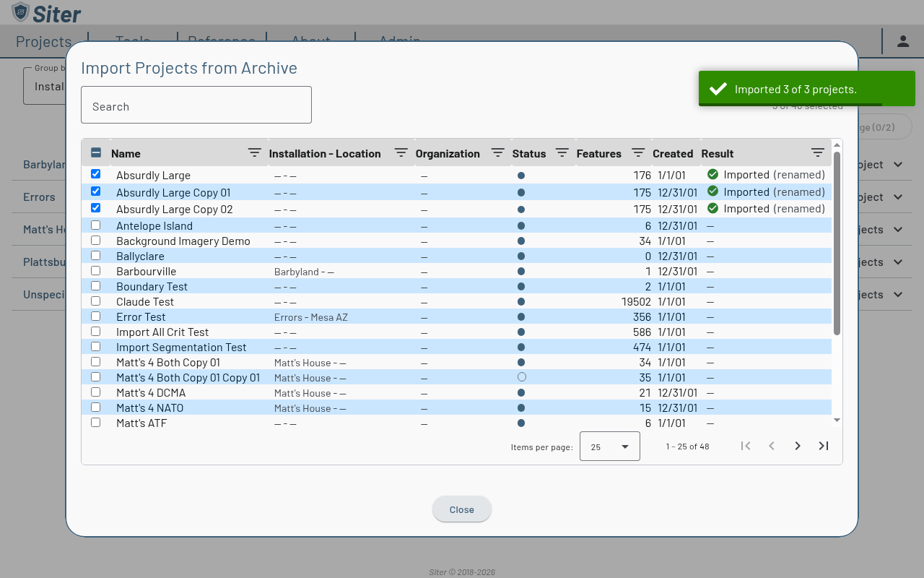Expand the Errors group chevron
The width and height of the screenshot is (924, 578).
coord(898,197)
